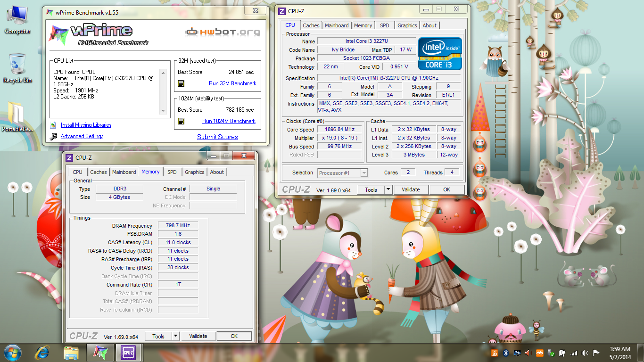Click the Bus Speed value 99.76 MHz
The image size is (644, 362).
coord(339,147)
